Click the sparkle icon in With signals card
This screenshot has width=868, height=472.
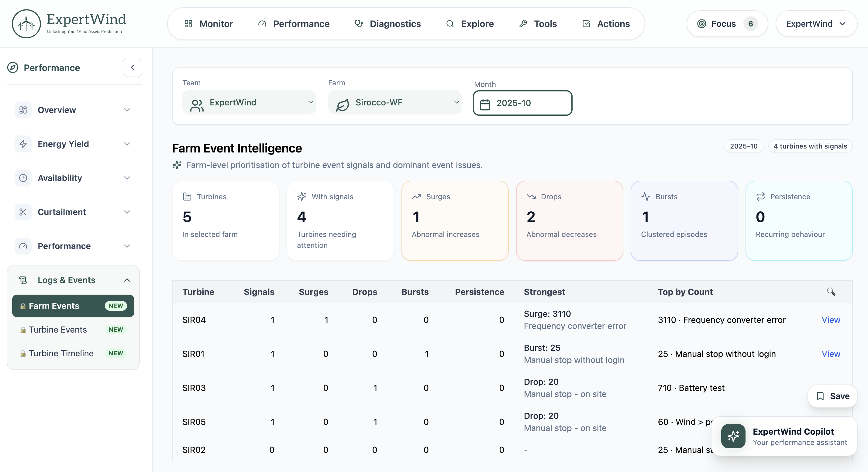point(302,197)
